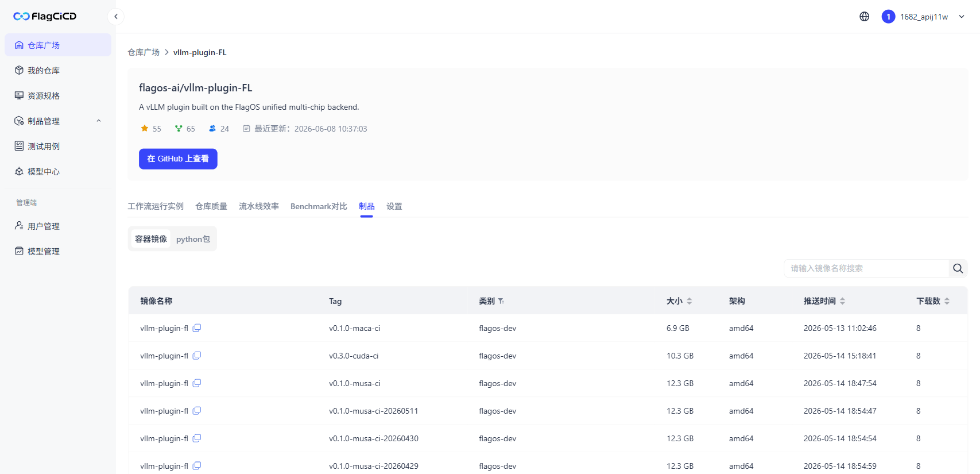Focus the image name search field

(x=866, y=268)
